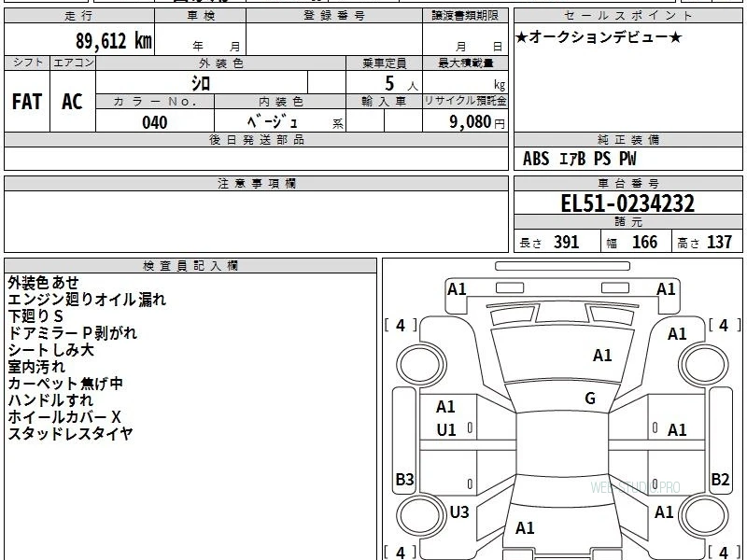Select the 外装色 header
This screenshot has height=560, width=747.
221,63
